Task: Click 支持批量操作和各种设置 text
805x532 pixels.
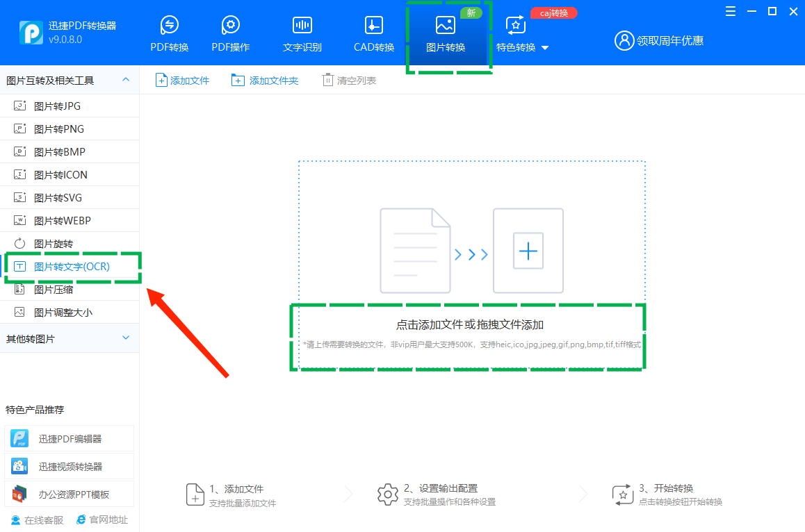Action: [x=450, y=501]
